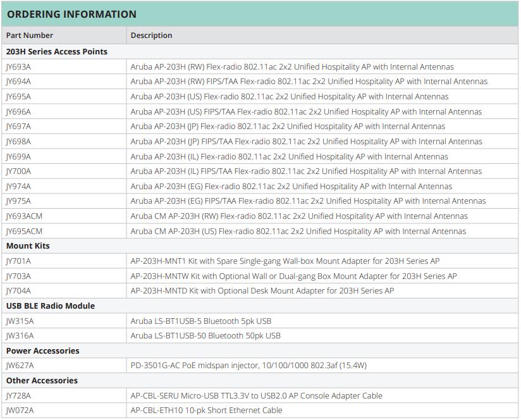Select part number JY703A
The image size is (521, 420).
pyautogui.click(x=18, y=276)
